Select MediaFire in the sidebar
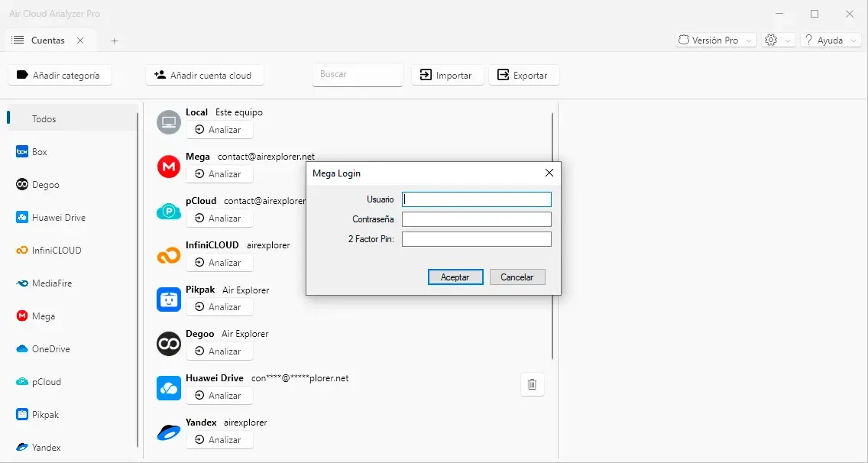 coord(72,283)
